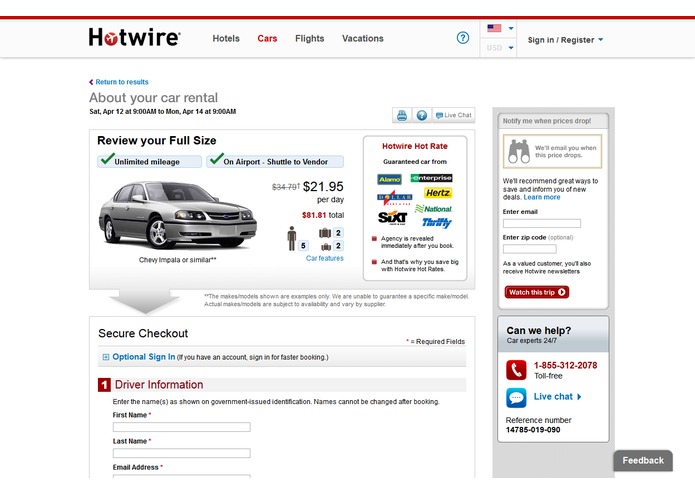Focus the Last Name field
The height and width of the screenshot is (494, 695).
click(182, 453)
